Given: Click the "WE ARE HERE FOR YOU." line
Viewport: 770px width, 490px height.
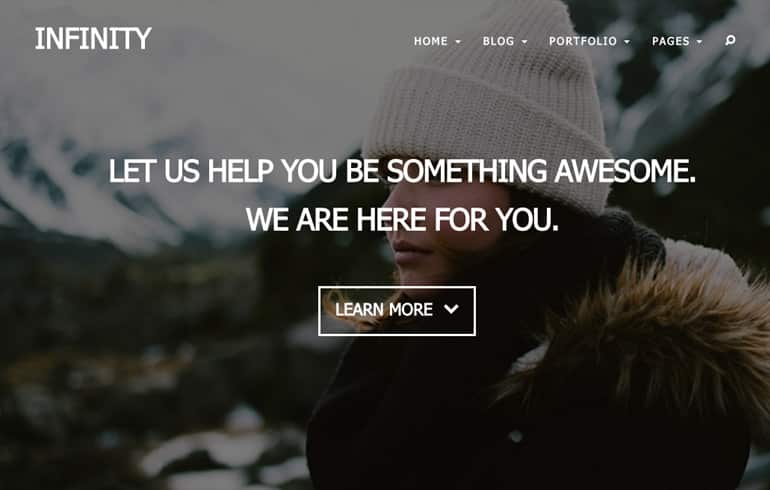Looking at the screenshot, I should pos(402,219).
